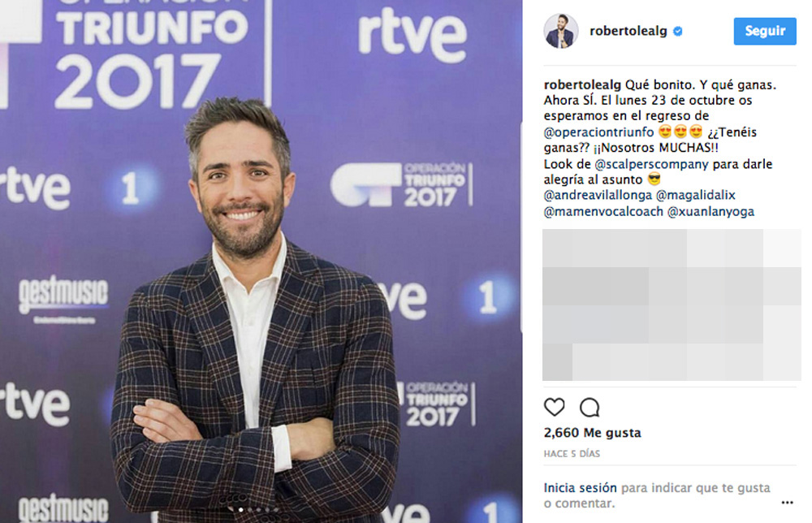
Task: Click the HACE 5 DÍAS timestamp
Action: pos(572,454)
